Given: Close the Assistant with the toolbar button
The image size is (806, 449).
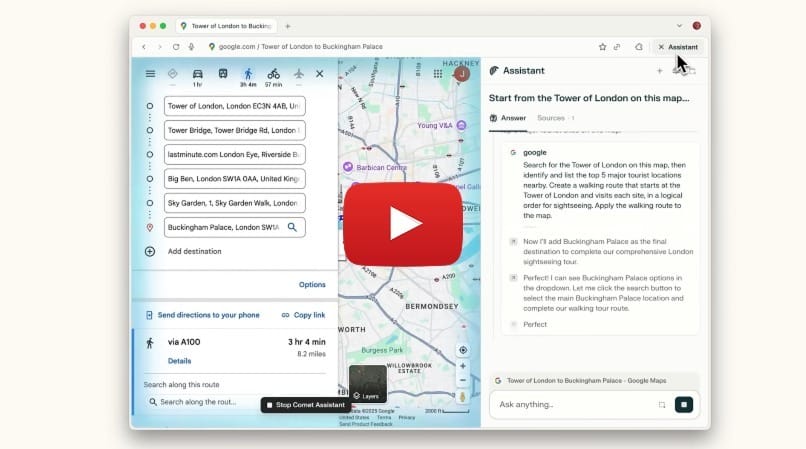Looking at the screenshot, I should click(x=678, y=47).
